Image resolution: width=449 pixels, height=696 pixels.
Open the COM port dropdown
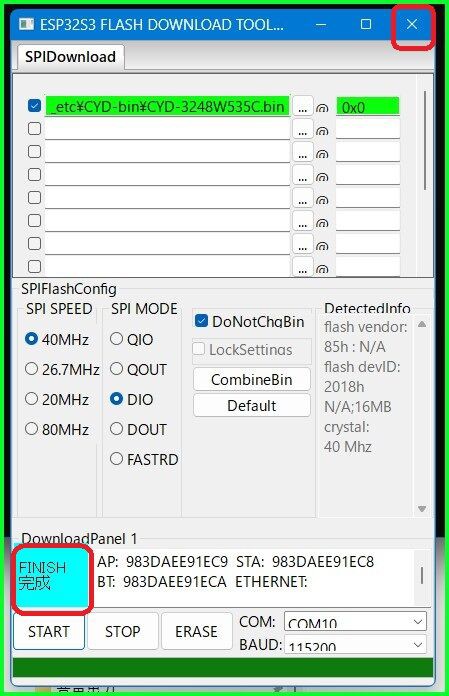tap(355, 621)
